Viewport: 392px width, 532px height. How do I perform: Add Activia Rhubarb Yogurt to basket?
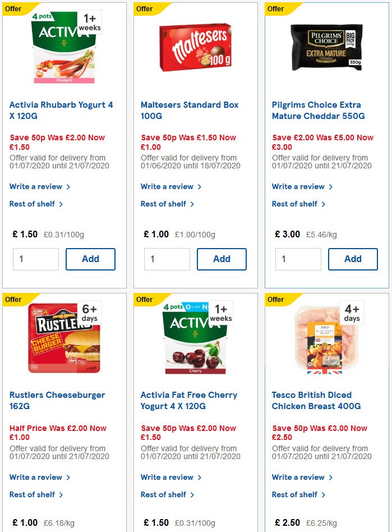coord(90,259)
